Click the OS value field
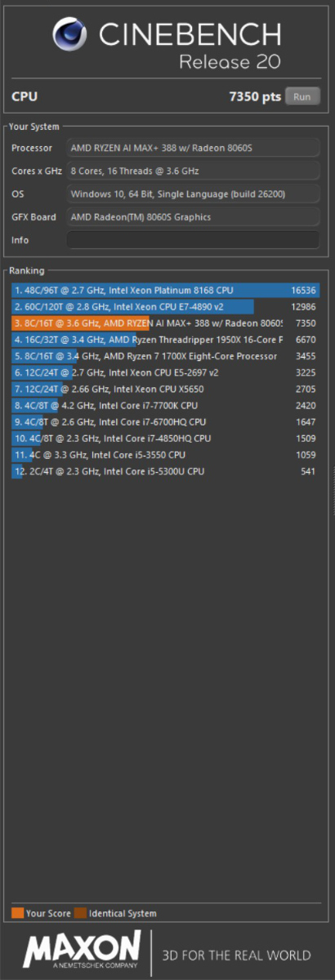The width and height of the screenshot is (335, 980). 193,194
